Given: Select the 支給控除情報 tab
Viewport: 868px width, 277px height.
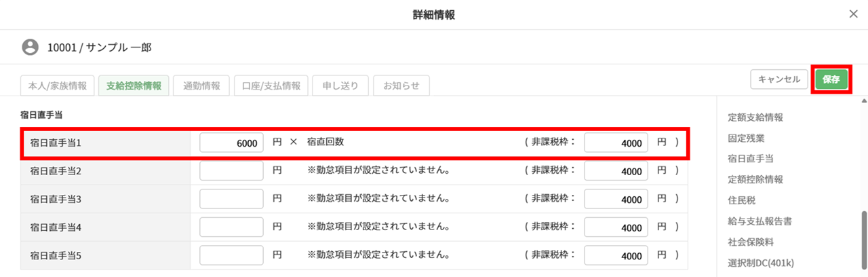Looking at the screenshot, I should 134,86.
